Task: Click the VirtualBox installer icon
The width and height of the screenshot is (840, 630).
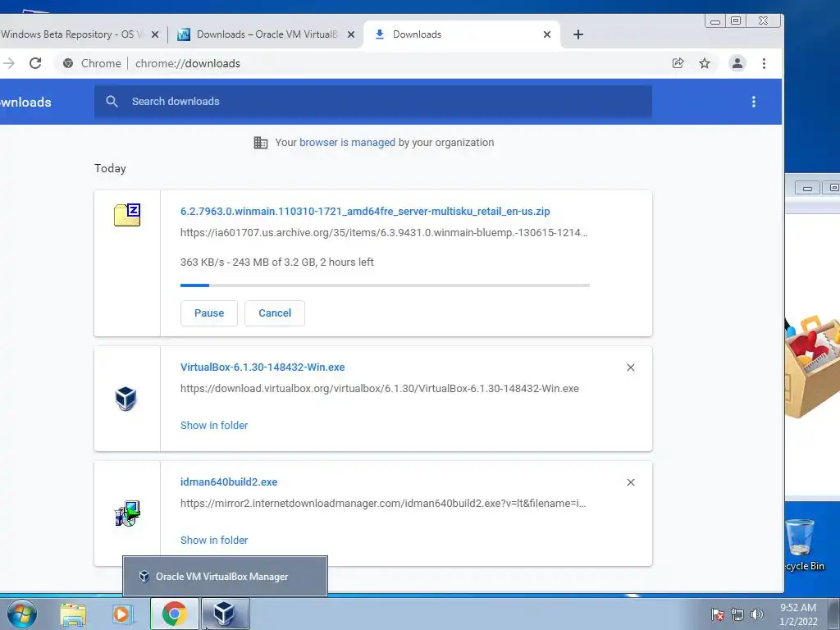Action: click(x=126, y=399)
